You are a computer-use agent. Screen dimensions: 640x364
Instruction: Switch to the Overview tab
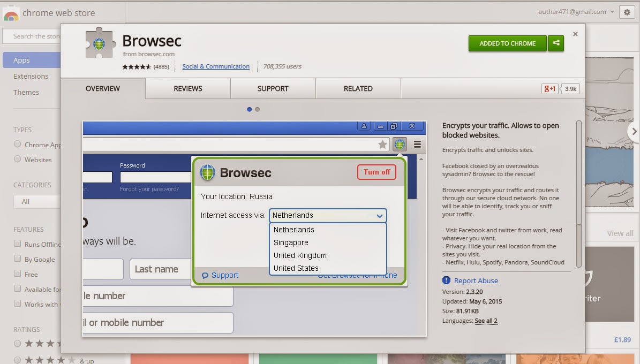[x=102, y=88]
